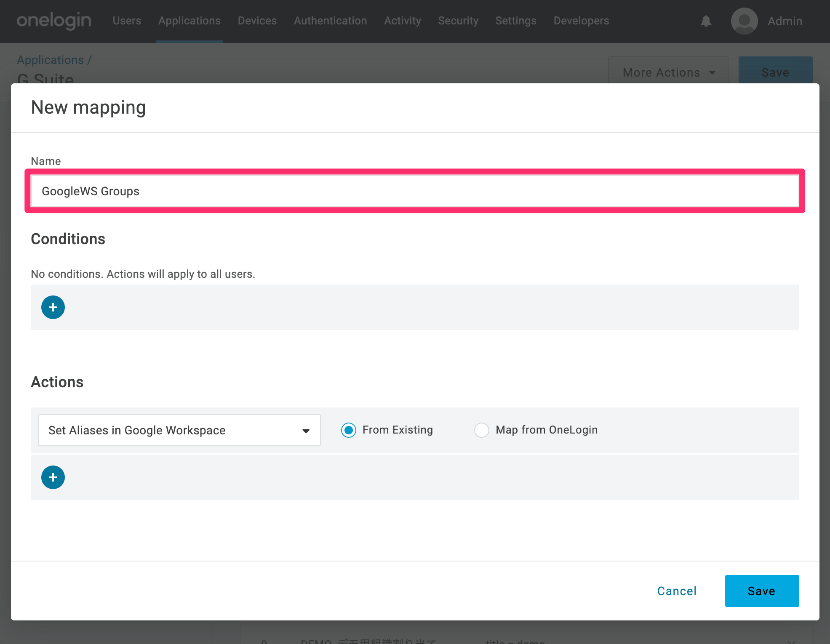830x644 pixels.
Task: Select the From Existing radio option
Action: 349,430
